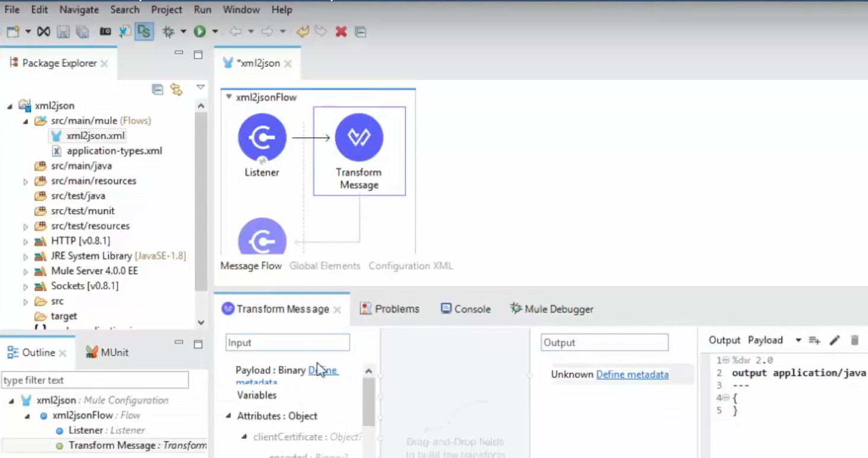
Task: Collapse the xml2jsonFlow flow triangle
Action: (229, 97)
